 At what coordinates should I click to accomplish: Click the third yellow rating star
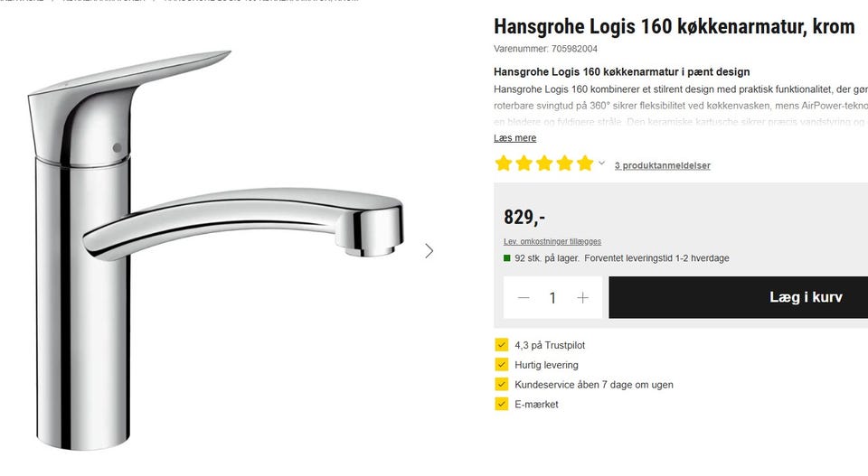tap(544, 163)
